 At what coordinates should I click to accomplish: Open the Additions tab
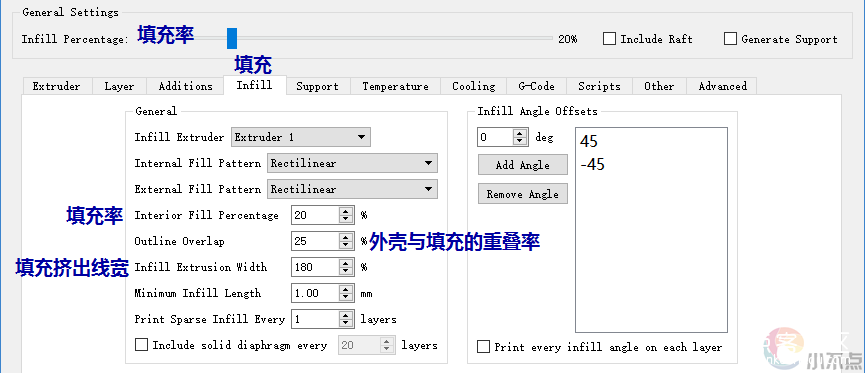[185, 87]
